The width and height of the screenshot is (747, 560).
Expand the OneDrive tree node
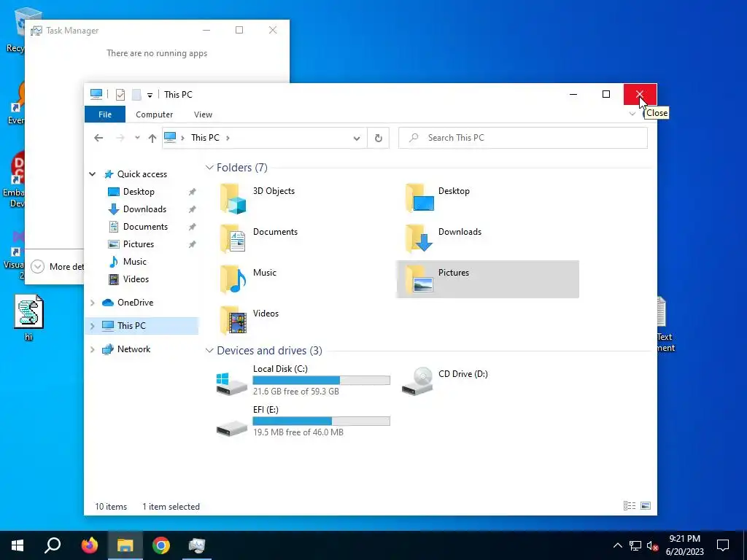(93, 303)
